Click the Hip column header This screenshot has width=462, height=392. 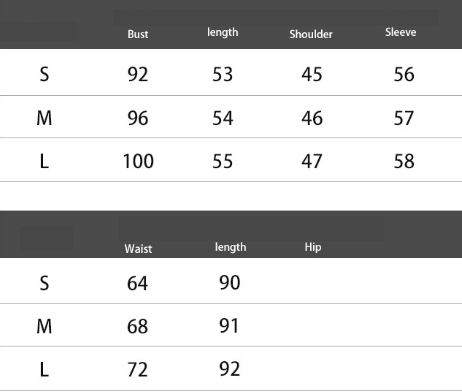click(x=313, y=247)
